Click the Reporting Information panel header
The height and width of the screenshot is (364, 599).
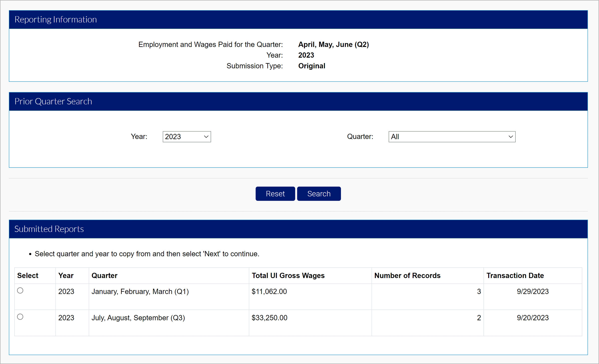55,19
